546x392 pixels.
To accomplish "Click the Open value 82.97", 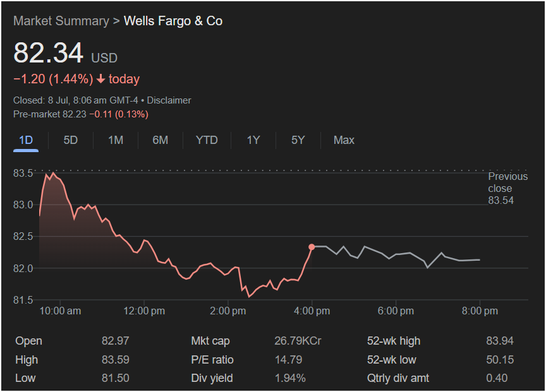I will (x=115, y=341).
